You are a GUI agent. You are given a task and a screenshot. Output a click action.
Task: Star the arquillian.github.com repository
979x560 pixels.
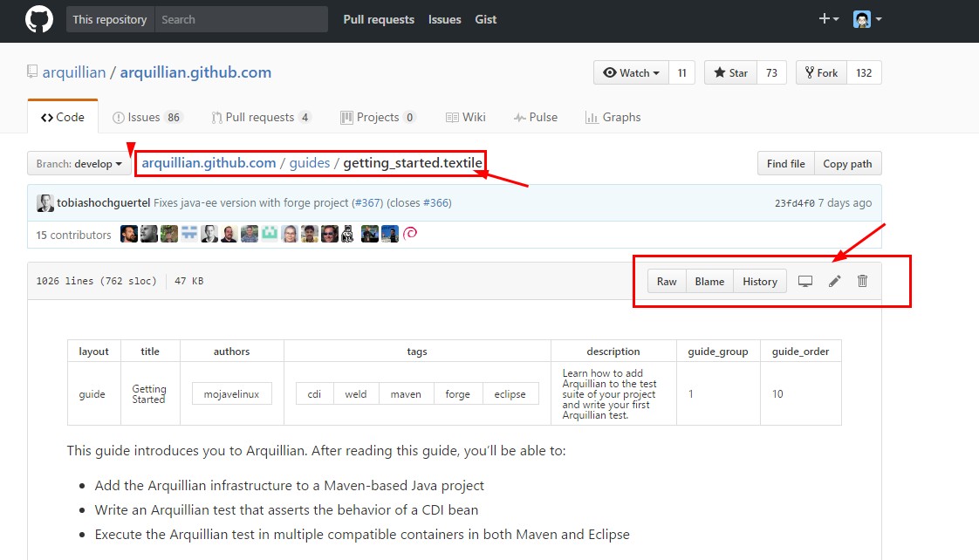click(730, 73)
